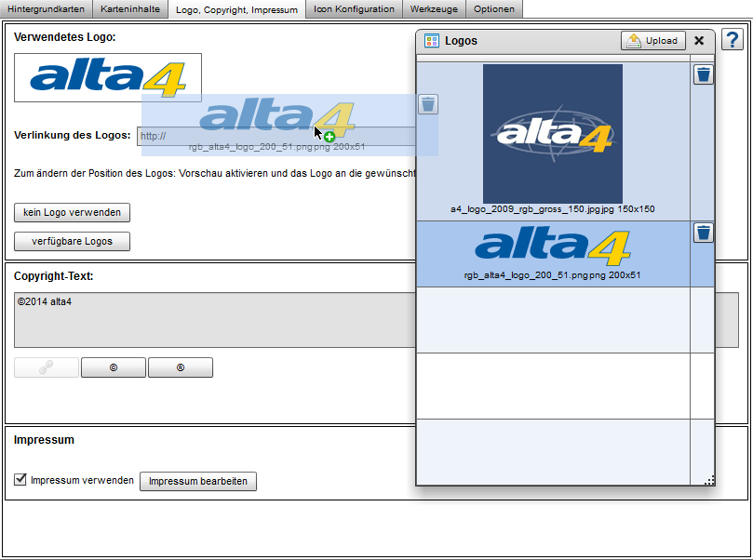Click the 'rgb_alta4_logo_200_51.png' file name in the Logos list
The width and height of the screenshot is (753, 560).
click(526, 275)
